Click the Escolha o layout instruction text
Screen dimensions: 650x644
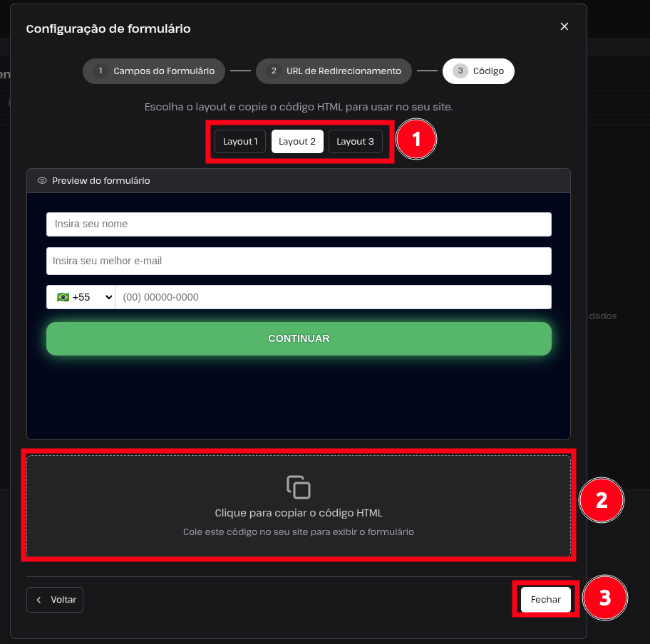pos(299,107)
